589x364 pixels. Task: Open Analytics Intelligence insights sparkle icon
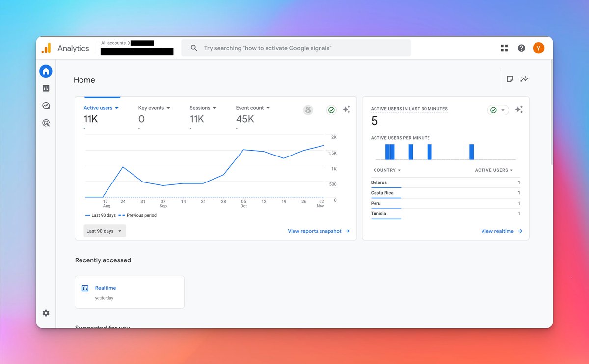click(x=347, y=110)
